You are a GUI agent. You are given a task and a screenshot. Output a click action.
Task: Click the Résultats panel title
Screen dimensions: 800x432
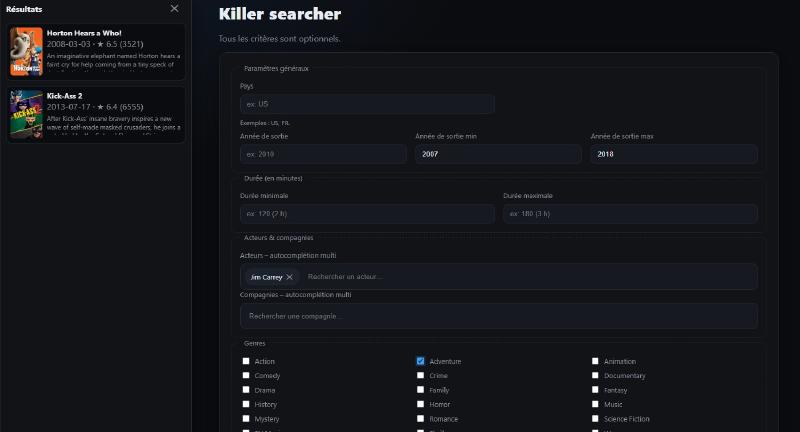tap(24, 9)
